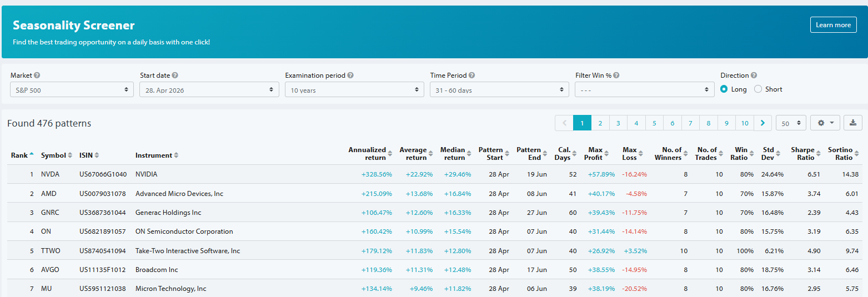The width and height of the screenshot is (868, 297).
Task: Open Examination period dropdown showing 10 years
Action: click(354, 89)
